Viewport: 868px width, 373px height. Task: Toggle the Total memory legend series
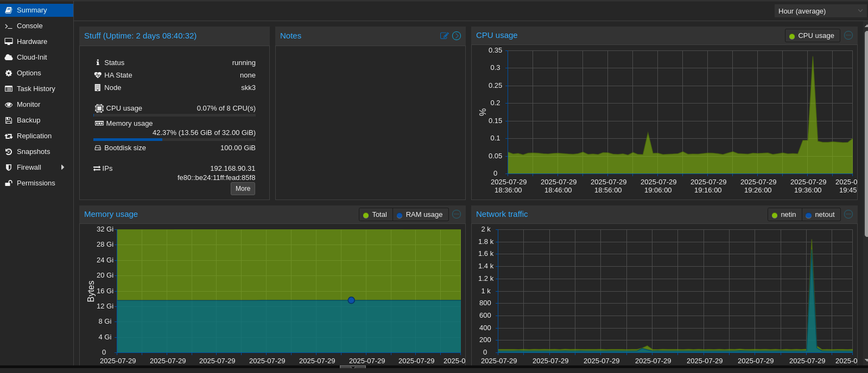[375, 215]
